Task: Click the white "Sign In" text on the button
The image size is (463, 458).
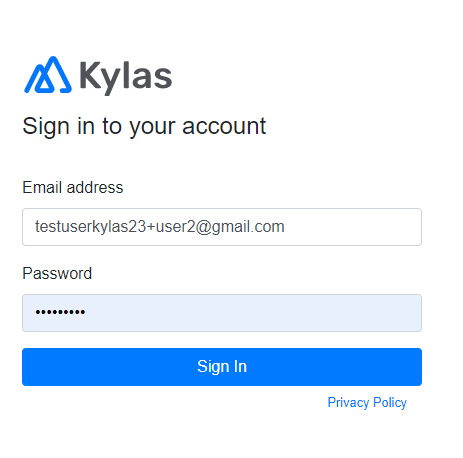Action: point(222,367)
